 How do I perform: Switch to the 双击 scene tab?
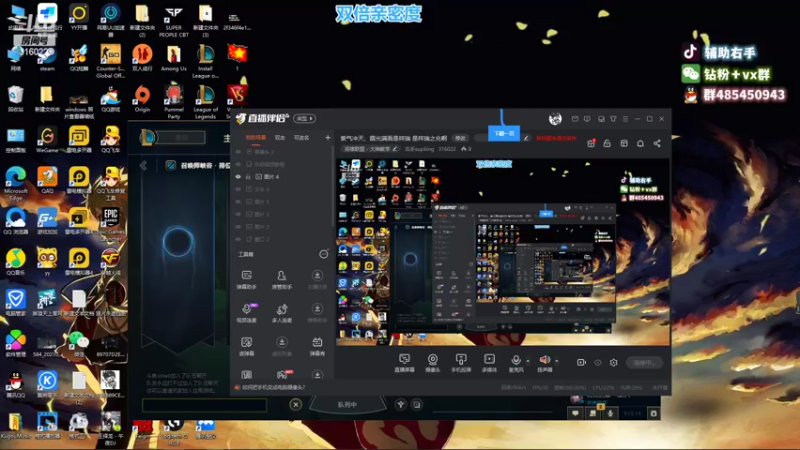[280, 138]
